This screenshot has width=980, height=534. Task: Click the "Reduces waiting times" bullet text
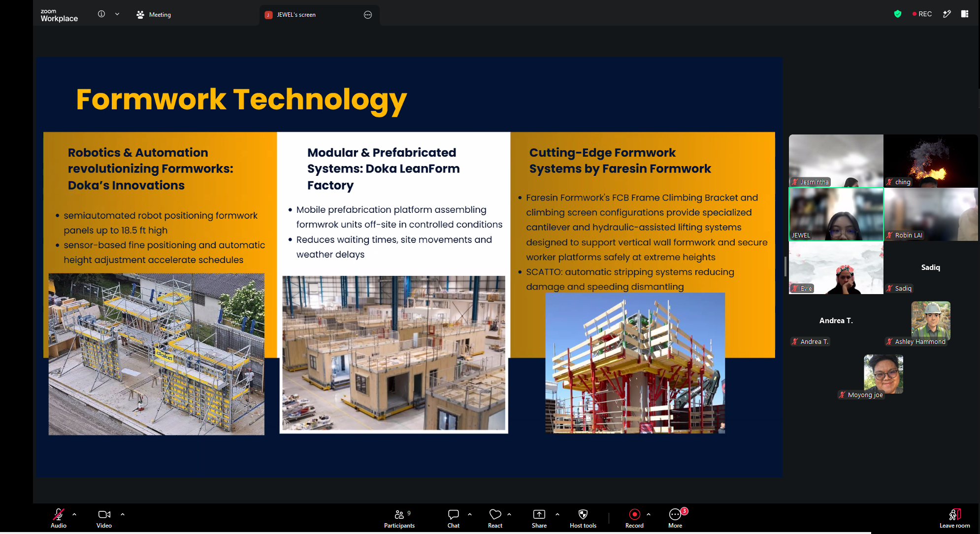pyautogui.click(x=394, y=247)
